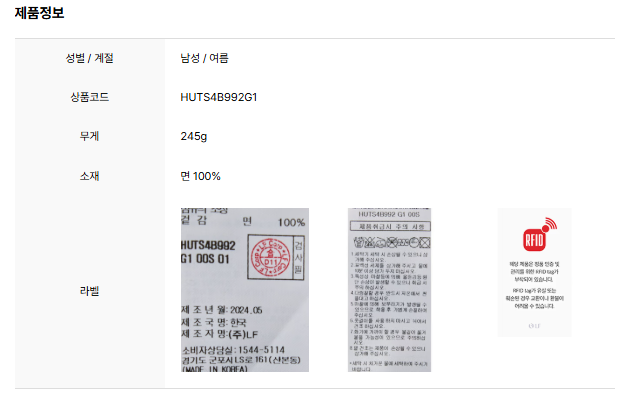Click the 검사필 vertical mark beside the stamp

[298, 257]
